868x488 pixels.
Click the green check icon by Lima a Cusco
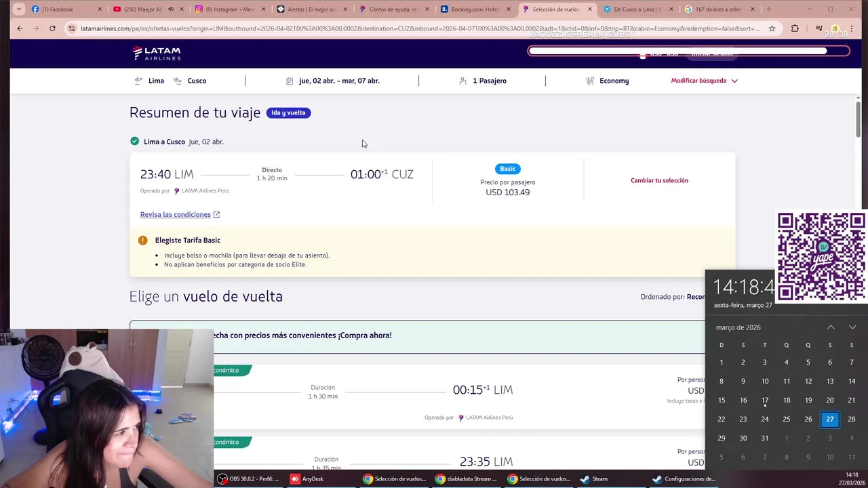pos(134,142)
